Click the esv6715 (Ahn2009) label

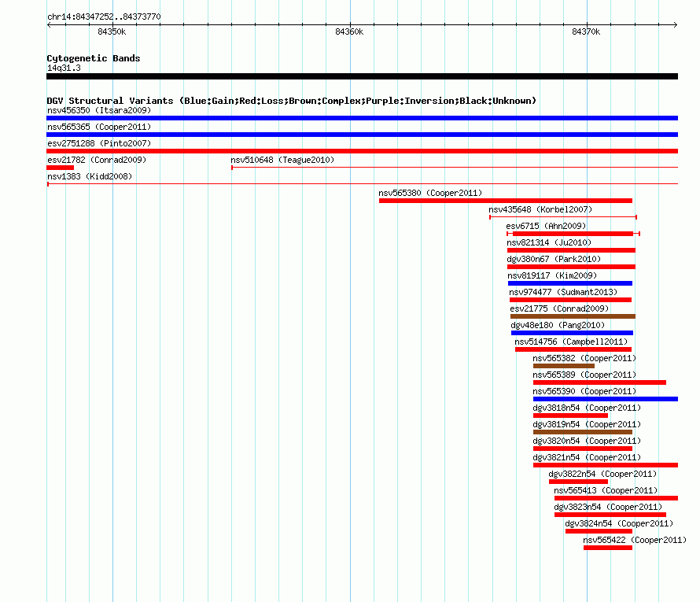546,226
